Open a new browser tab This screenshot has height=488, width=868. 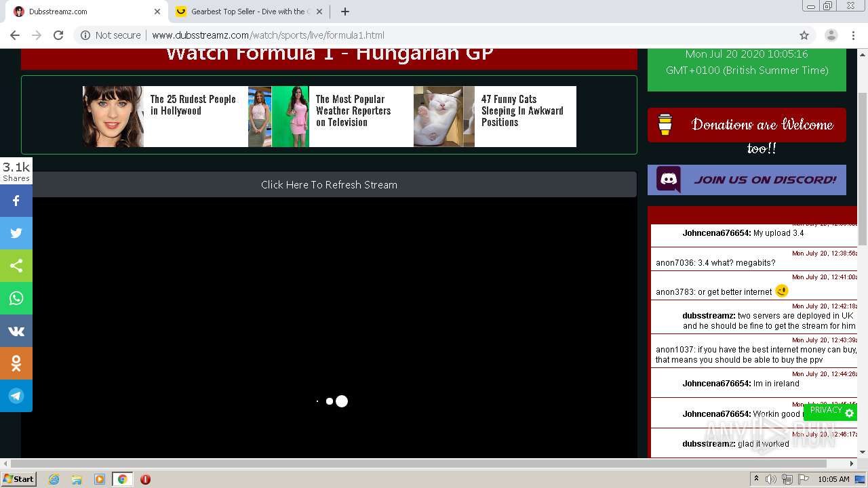pos(345,12)
